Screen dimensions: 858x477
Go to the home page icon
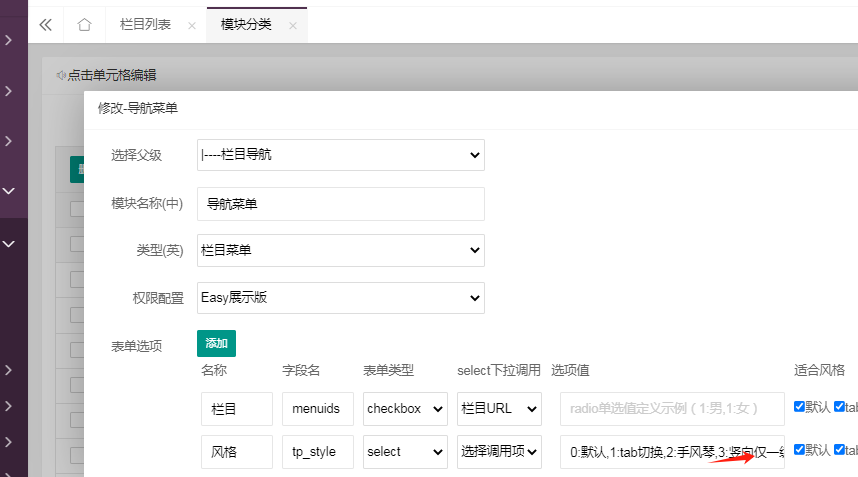85,25
